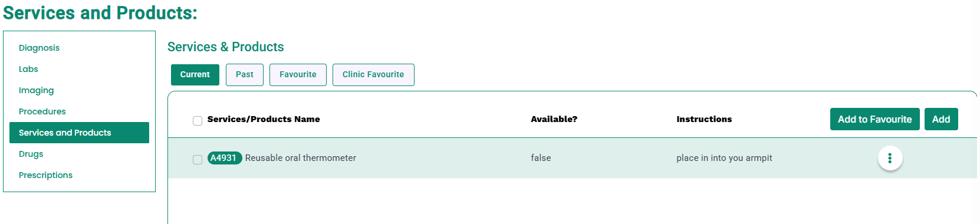The image size is (980, 224).
Task: Select Services and Products sidebar item
Action: 79,133
